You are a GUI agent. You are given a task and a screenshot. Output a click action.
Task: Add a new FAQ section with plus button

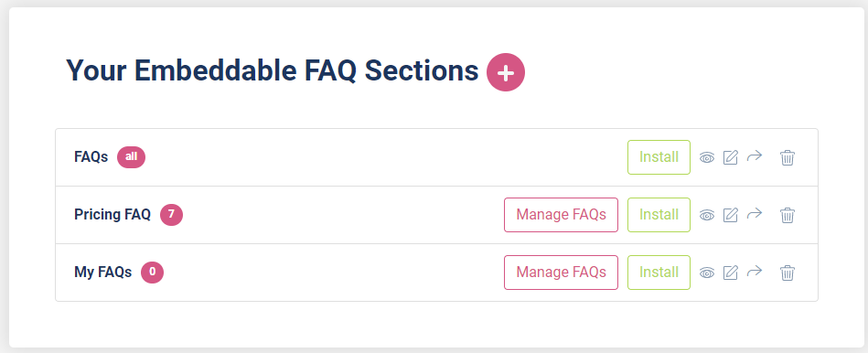(x=506, y=72)
